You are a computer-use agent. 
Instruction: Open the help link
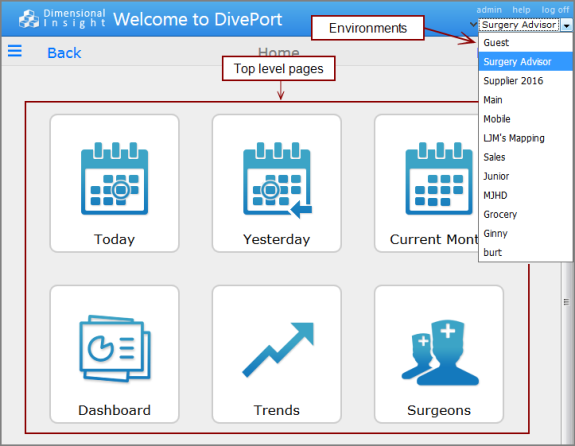(521, 10)
